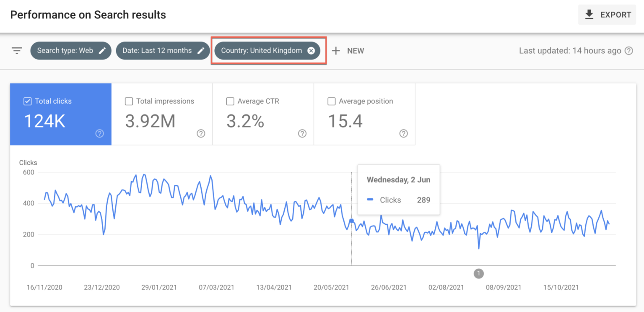Open help icon on Average position card
This screenshot has height=312, width=644.
[403, 133]
